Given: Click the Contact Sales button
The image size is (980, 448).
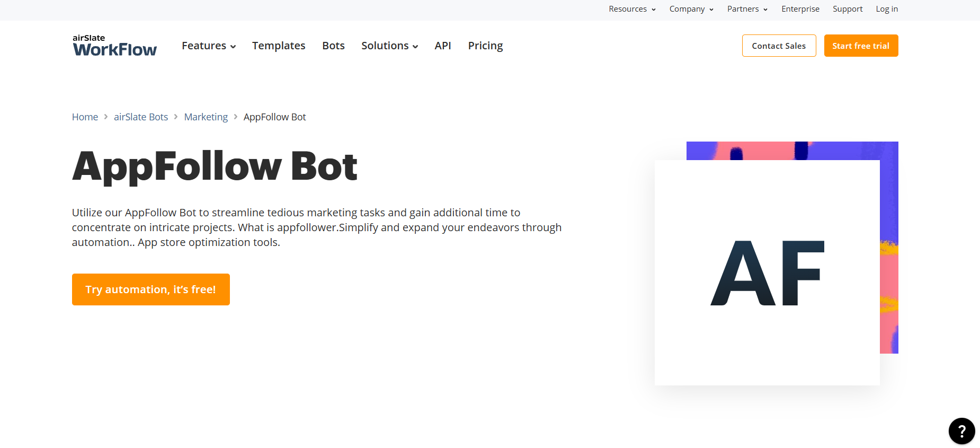Looking at the screenshot, I should pyautogui.click(x=779, y=46).
